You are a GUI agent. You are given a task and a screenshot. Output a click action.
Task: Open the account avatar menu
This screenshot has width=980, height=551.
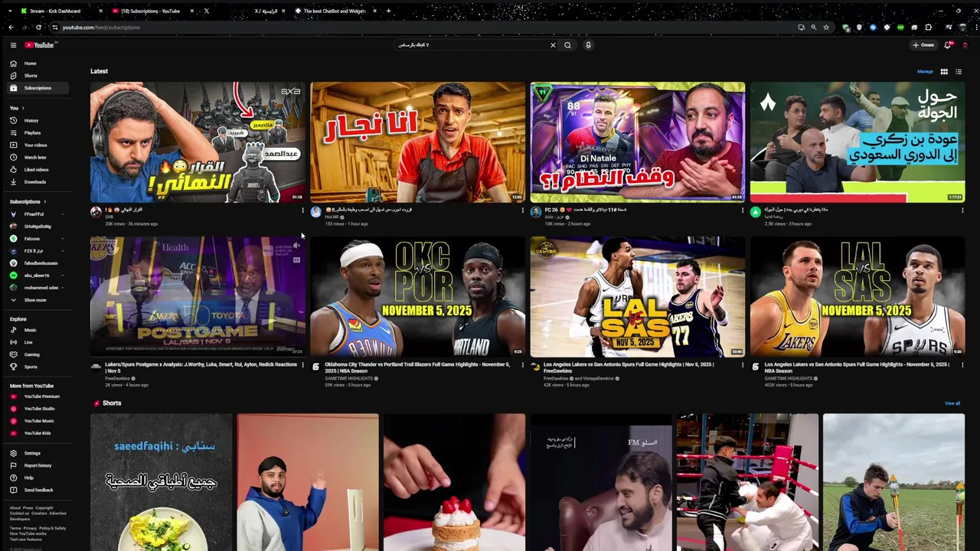(x=965, y=45)
